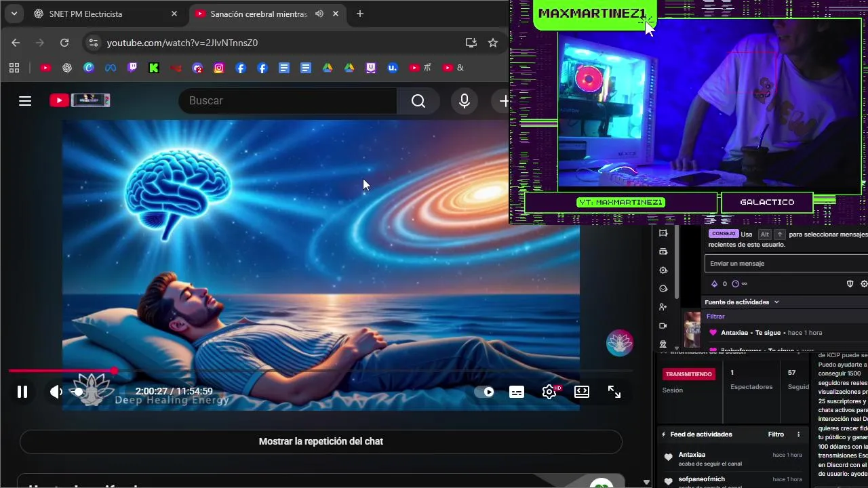Click the add-user icon in stream sidebar
The height and width of the screenshot is (488, 868).
[x=663, y=307]
